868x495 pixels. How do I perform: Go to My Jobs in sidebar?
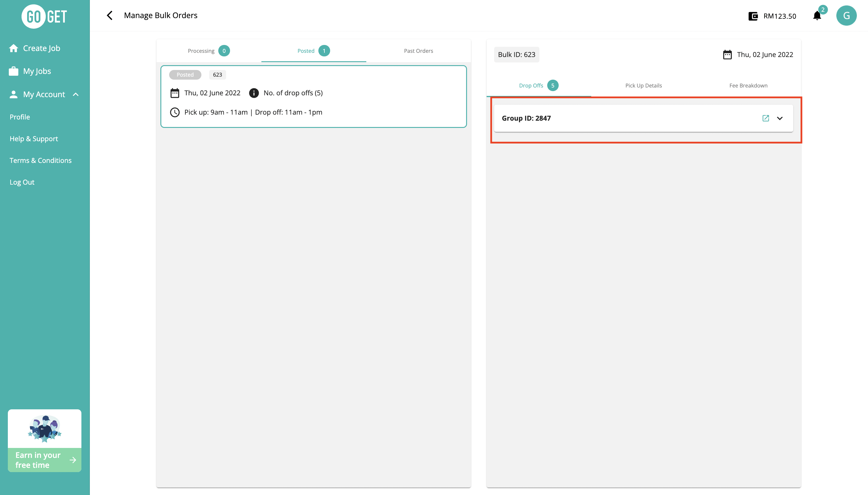click(x=37, y=71)
